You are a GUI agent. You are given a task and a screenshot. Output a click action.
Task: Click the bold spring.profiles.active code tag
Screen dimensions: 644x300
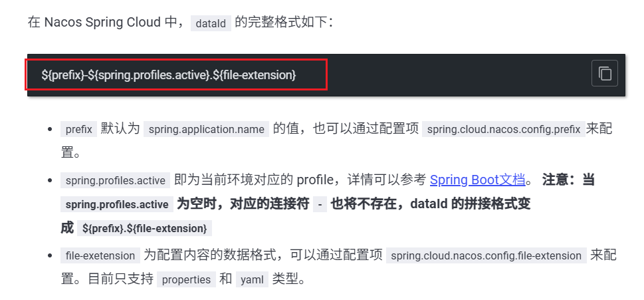[x=117, y=204]
